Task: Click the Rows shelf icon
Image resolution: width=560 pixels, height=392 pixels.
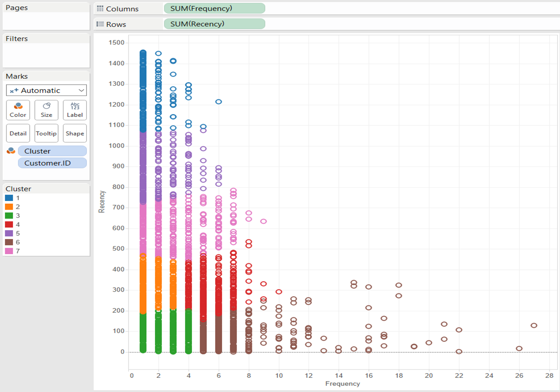Action: 100,24
